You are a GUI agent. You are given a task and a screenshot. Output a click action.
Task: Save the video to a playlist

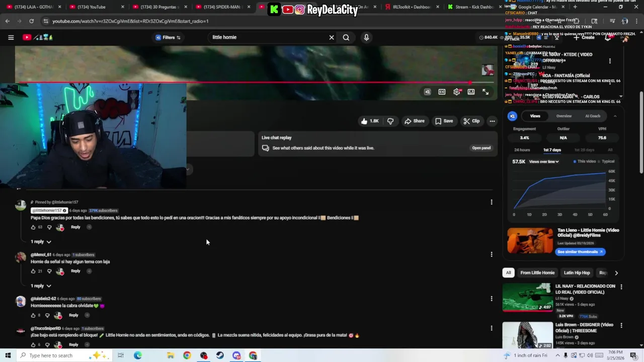coord(444,121)
